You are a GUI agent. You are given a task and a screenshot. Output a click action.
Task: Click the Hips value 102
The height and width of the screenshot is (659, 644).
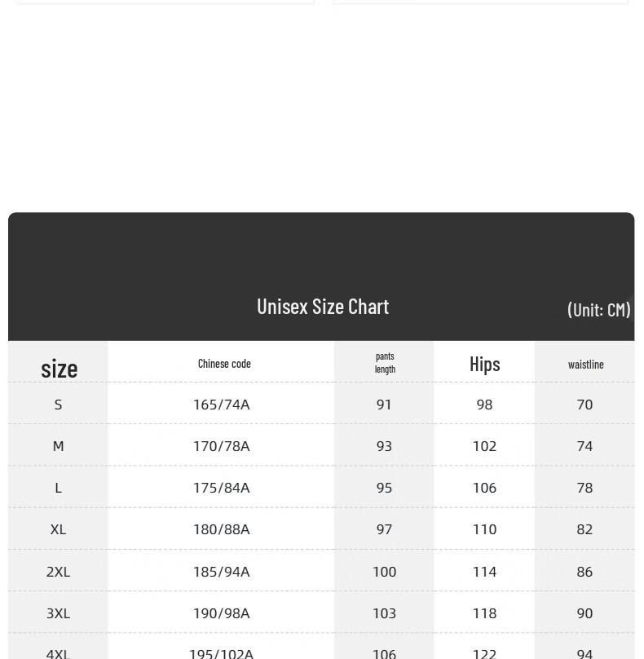[x=484, y=446]
